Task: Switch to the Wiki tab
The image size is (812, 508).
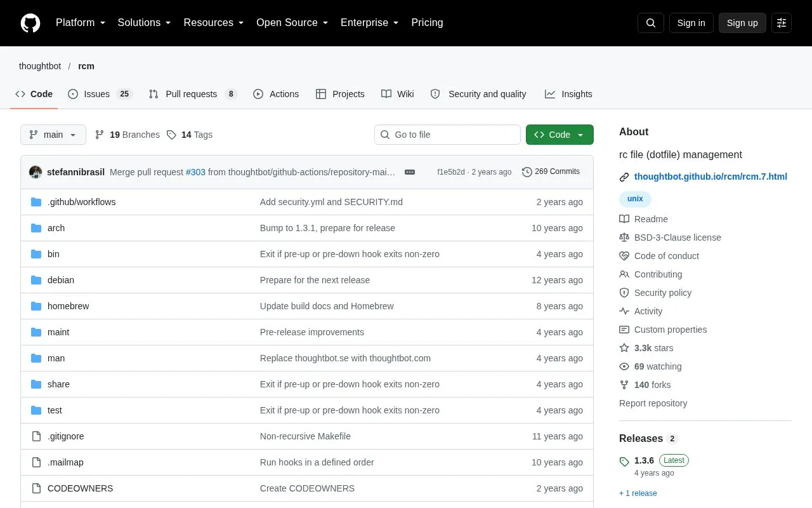Action: [398, 94]
